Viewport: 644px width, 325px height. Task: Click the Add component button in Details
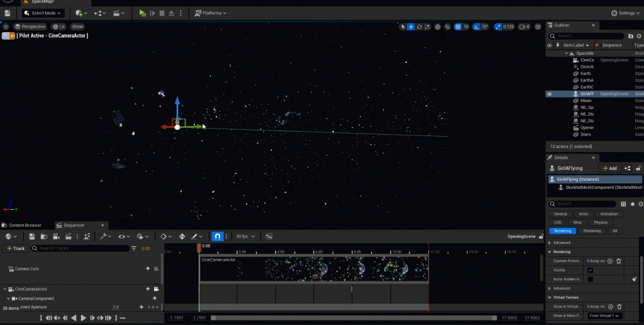coord(609,168)
